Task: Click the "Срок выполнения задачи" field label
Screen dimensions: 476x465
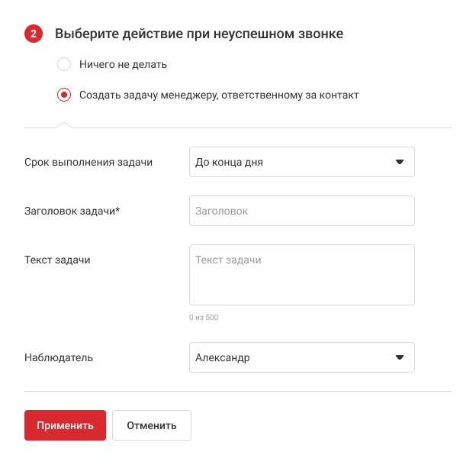Action: click(88, 163)
